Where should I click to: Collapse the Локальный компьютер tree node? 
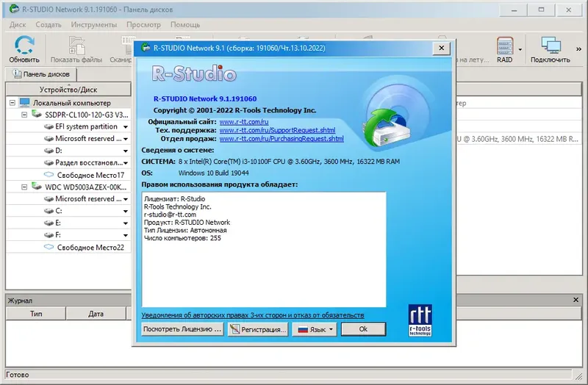pyautogui.click(x=12, y=102)
